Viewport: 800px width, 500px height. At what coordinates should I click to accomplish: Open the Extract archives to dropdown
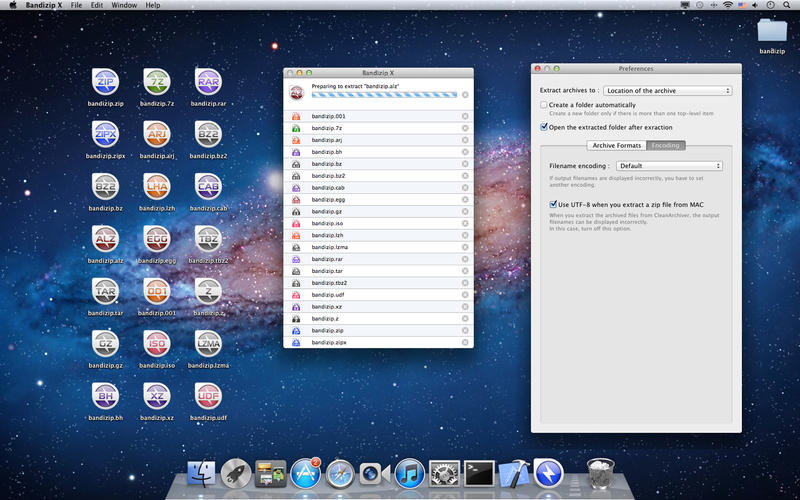[x=667, y=90]
